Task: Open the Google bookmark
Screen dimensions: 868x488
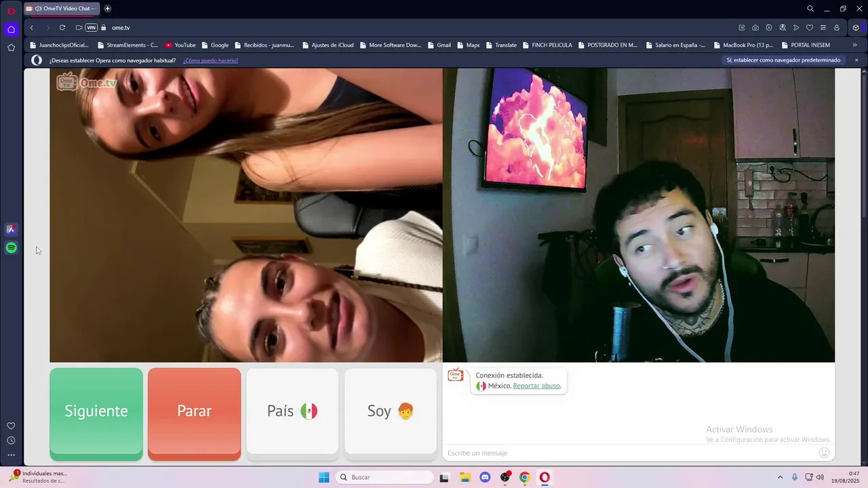Action: click(215, 45)
